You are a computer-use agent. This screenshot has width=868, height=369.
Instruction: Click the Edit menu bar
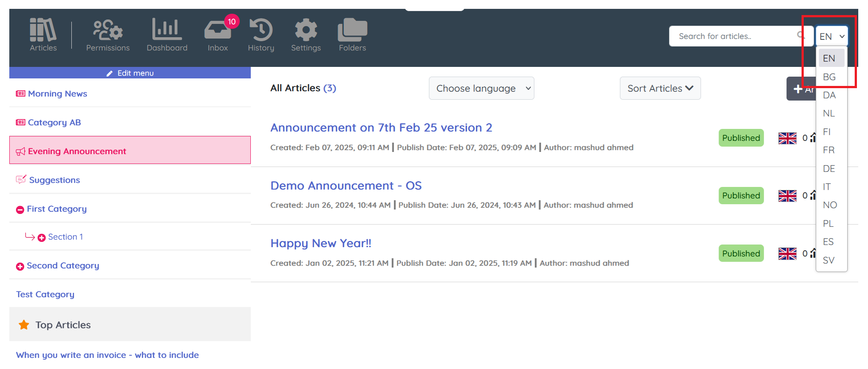tap(130, 73)
